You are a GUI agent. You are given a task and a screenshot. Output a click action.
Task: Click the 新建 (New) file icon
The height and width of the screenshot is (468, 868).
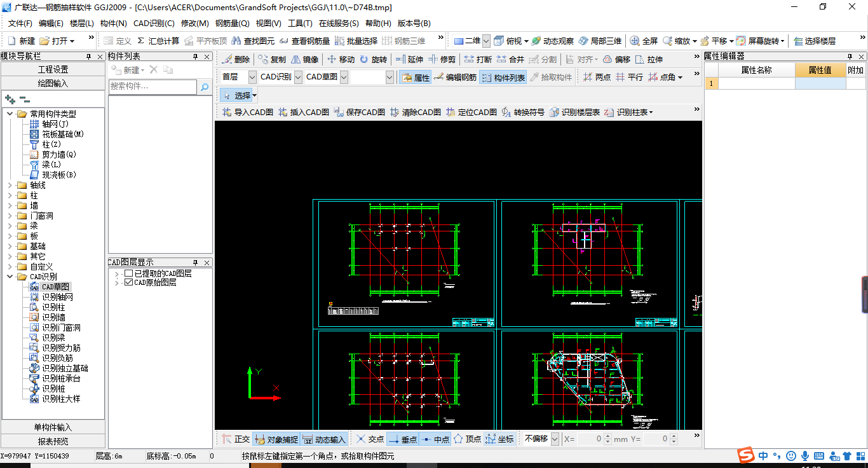[21, 41]
